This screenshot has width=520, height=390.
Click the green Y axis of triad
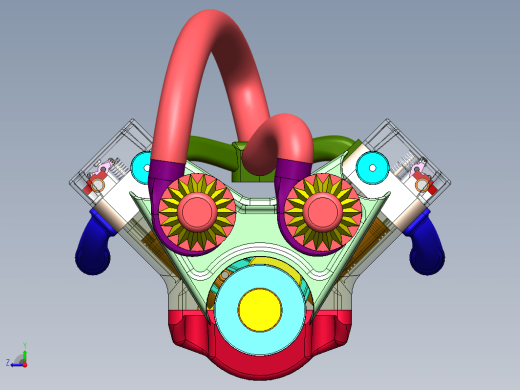pyautogui.click(x=25, y=354)
